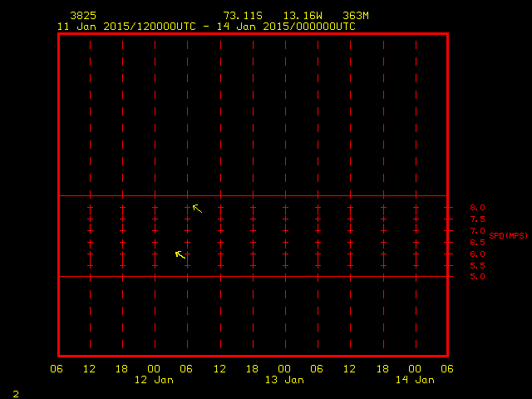Viewport: 532px width, 399px height.
Task: Click the '00' hour label above 12 Jan
Action: point(154,369)
